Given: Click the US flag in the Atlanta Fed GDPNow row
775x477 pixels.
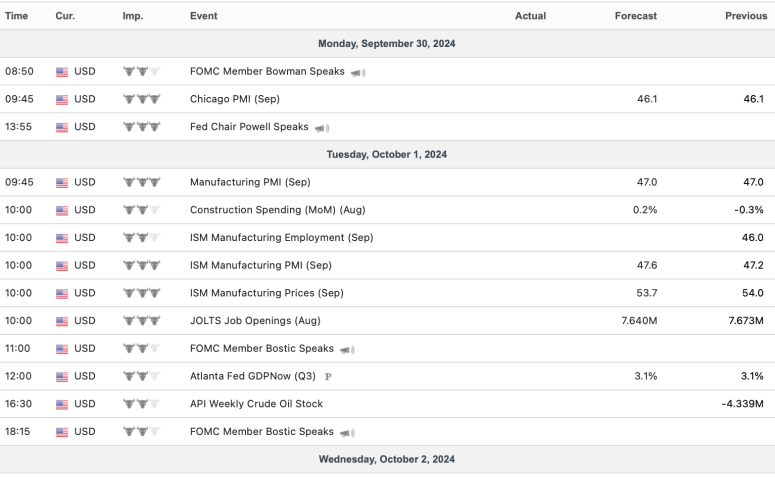Looking at the screenshot, I should [62, 376].
